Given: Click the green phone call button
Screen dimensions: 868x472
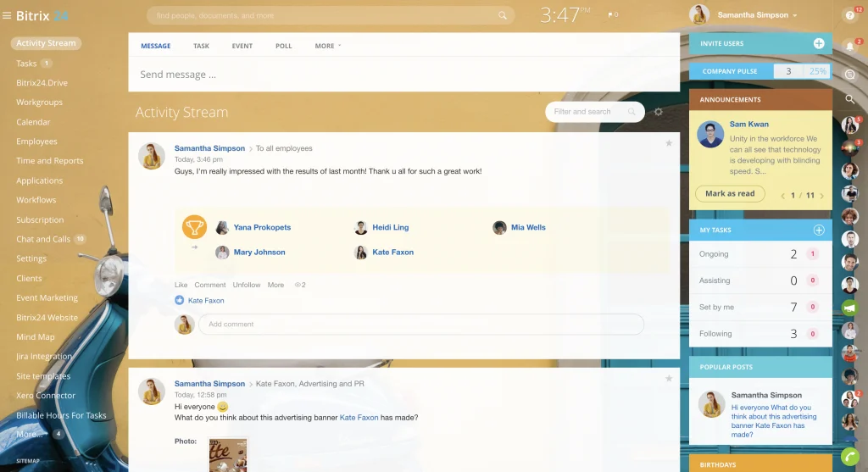Looking at the screenshot, I should coord(849,457).
